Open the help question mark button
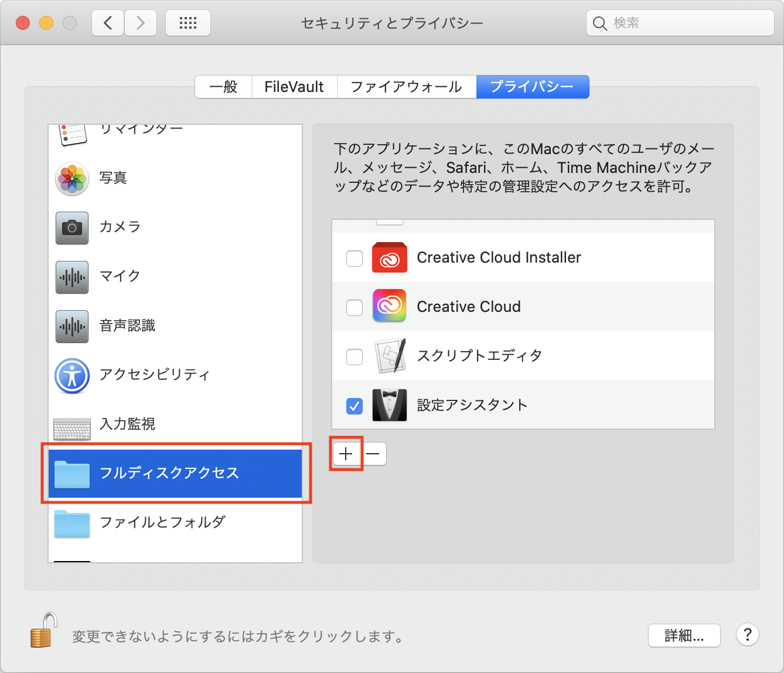This screenshot has height=673, width=784. (x=747, y=635)
